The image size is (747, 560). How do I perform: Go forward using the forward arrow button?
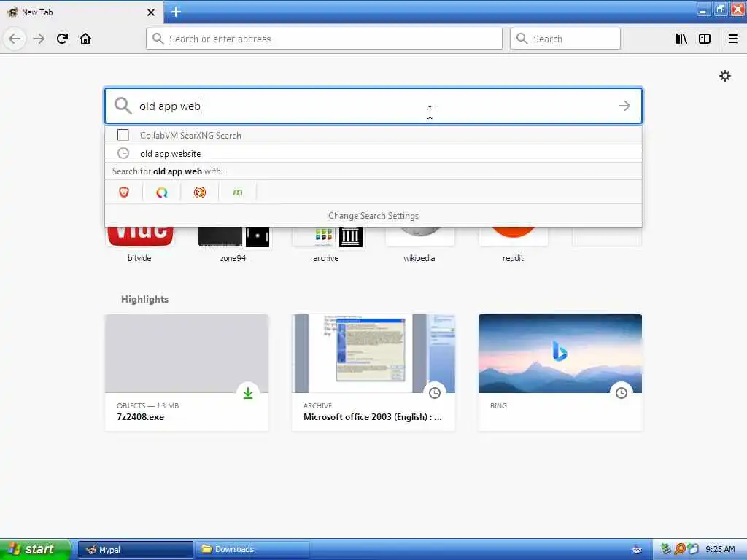(x=39, y=39)
